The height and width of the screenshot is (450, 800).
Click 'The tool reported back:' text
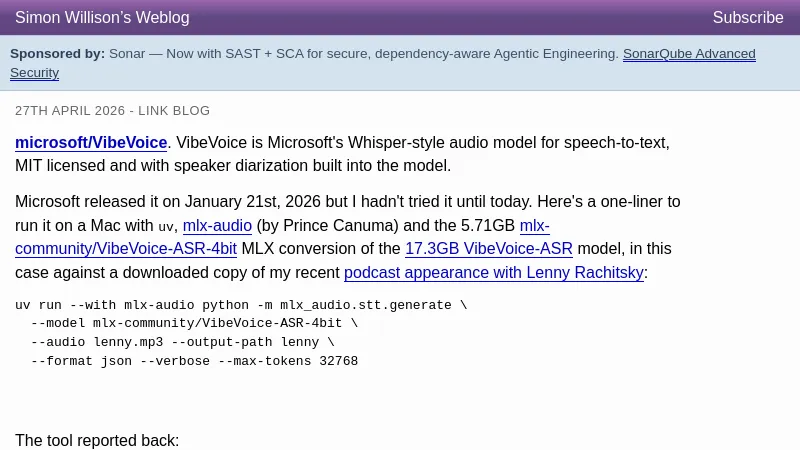coord(97,440)
